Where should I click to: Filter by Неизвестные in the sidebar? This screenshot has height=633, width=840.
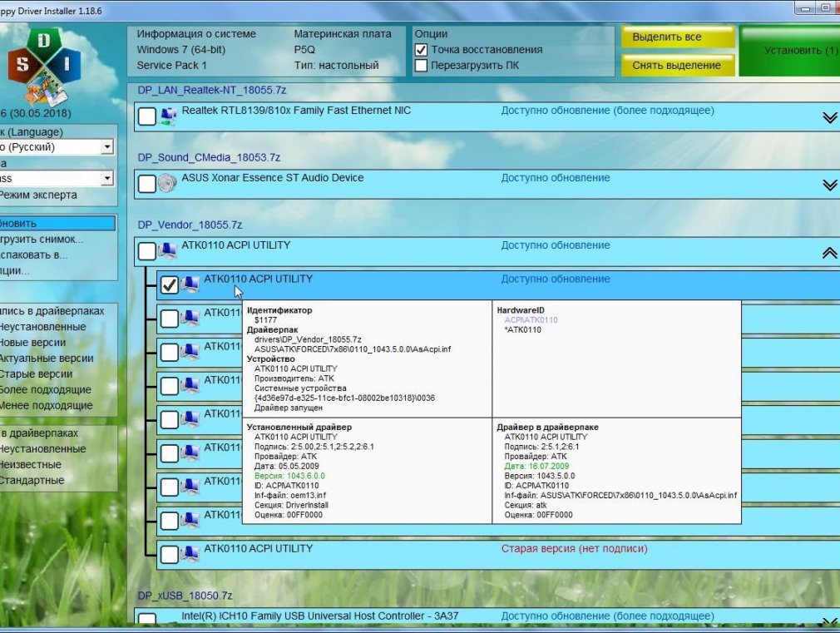tap(31, 465)
